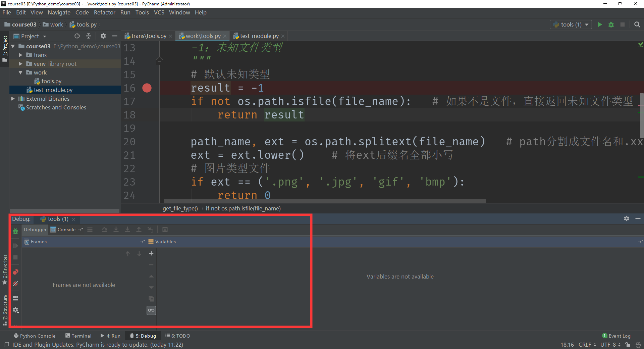This screenshot has height=349, width=644.
Task: Open Evaluate Expression calculator icon
Action: (165, 230)
